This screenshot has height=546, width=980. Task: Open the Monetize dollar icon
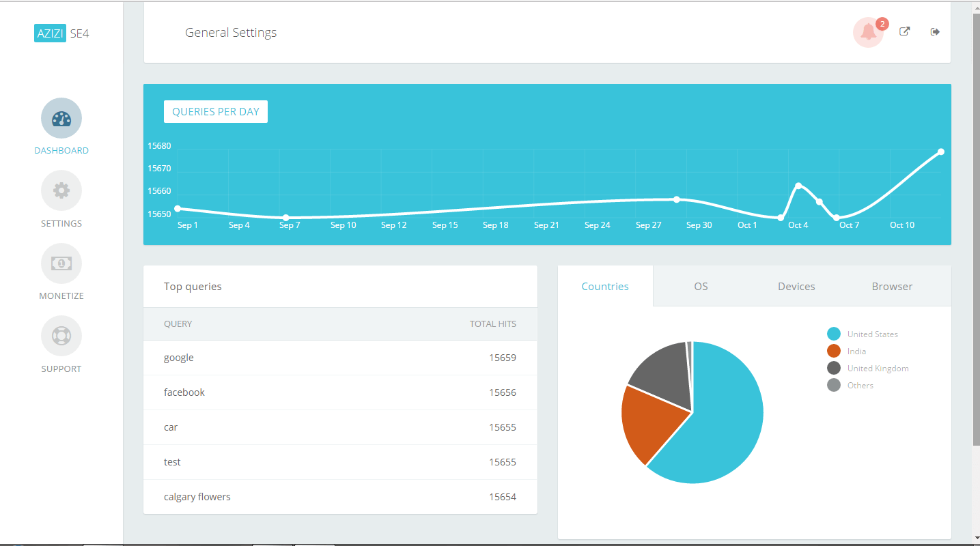coord(61,263)
